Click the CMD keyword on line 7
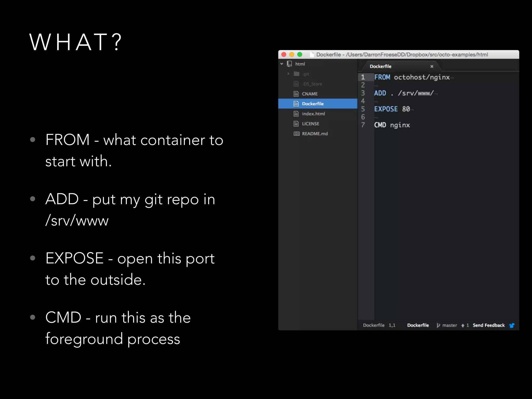The image size is (532, 399). [380, 125]
